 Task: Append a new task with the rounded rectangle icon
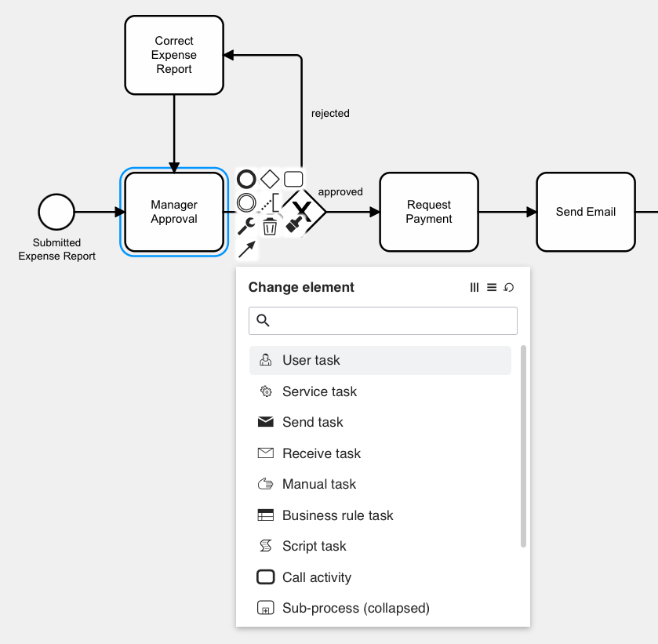click(x=293, y=179)
